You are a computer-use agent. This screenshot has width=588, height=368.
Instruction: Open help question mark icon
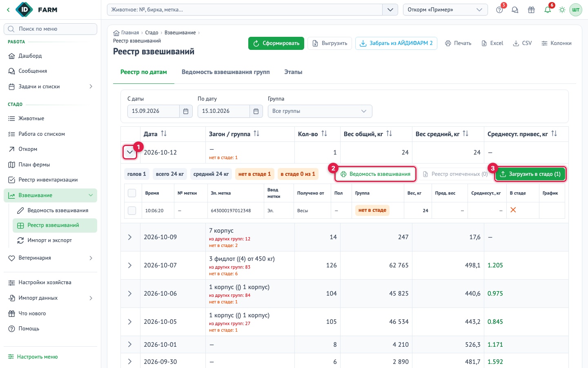click(x=499, y=10)
